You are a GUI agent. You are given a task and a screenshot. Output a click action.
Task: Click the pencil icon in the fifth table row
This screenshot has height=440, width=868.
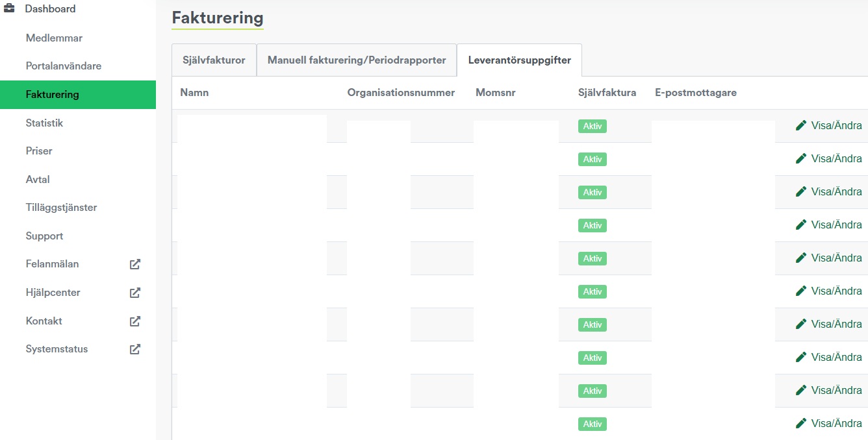(801, 258)
